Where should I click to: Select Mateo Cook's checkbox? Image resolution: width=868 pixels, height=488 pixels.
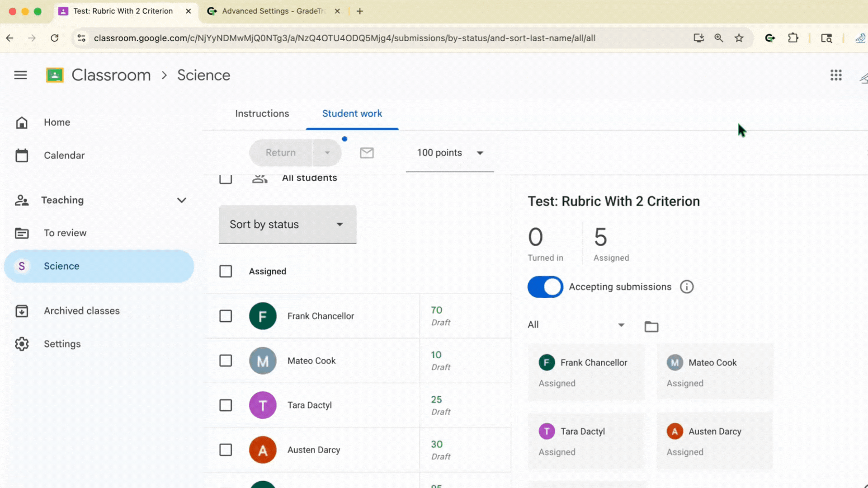226,361
